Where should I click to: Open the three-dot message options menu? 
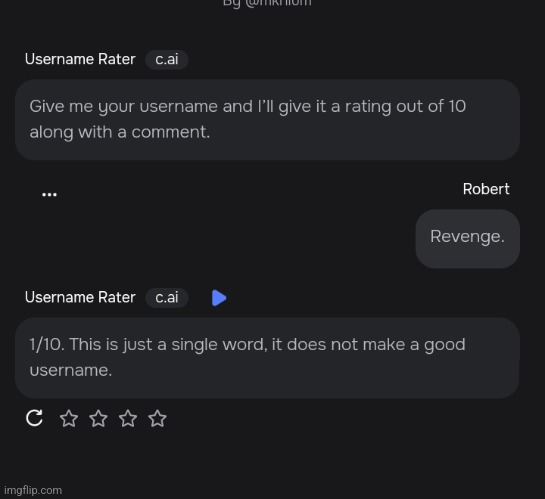[x=49, y=195]
